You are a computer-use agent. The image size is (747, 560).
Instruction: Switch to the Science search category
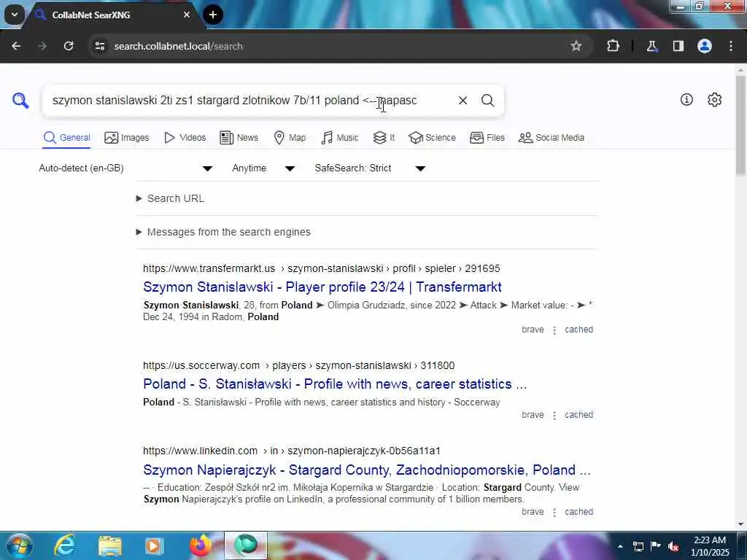coord(432,138)
